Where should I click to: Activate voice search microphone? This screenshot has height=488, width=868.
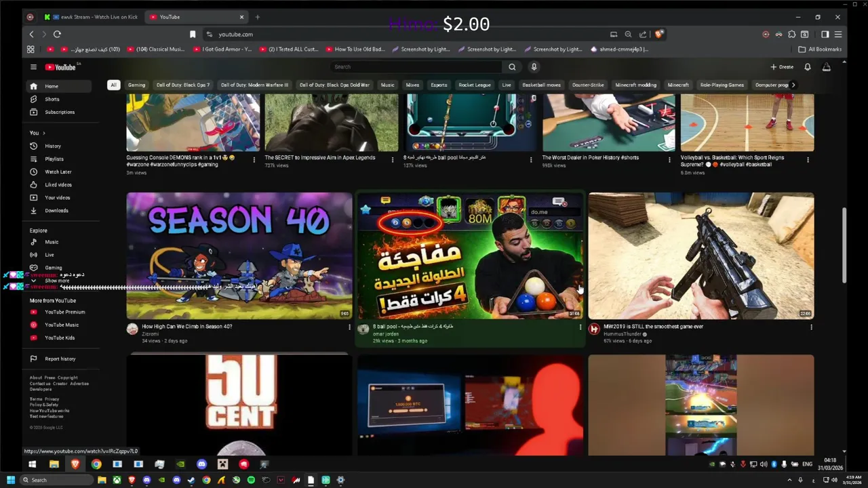point(534,66)
